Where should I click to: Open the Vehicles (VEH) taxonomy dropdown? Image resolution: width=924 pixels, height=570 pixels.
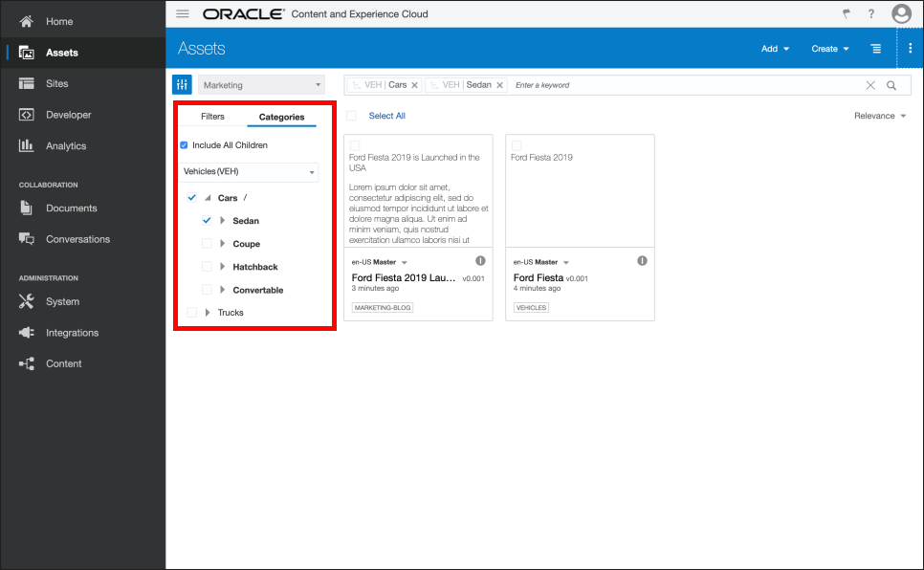tap(248, 171)
